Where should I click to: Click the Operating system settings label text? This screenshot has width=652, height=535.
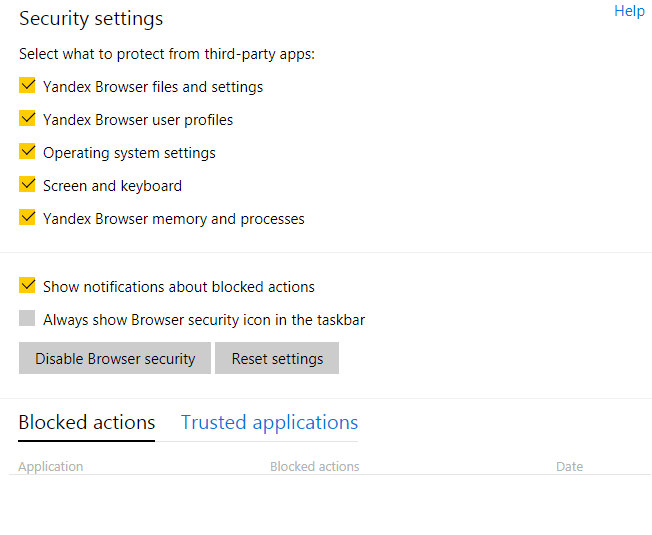(129, 153)
